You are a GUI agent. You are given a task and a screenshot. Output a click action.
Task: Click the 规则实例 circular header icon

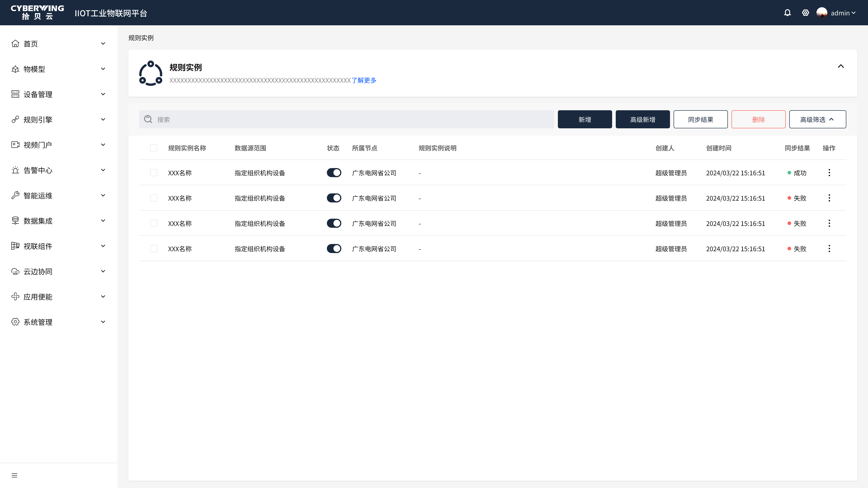pyautogui.click(x=151, y=73)
